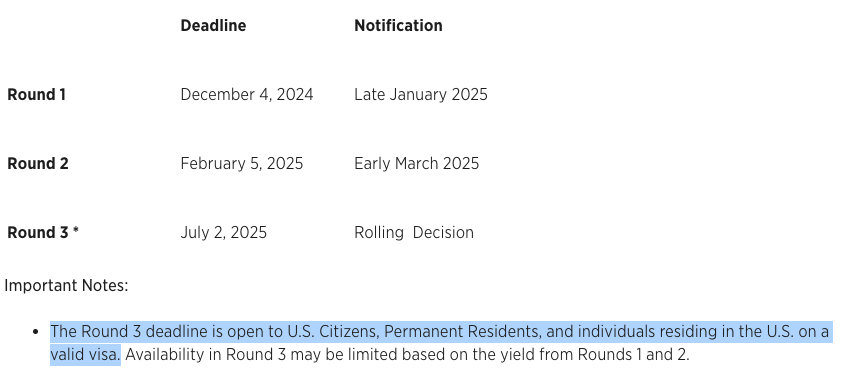Click the July 2, 2025 deadline
Viewport: 841px width, 386px height.
(223, 233)
